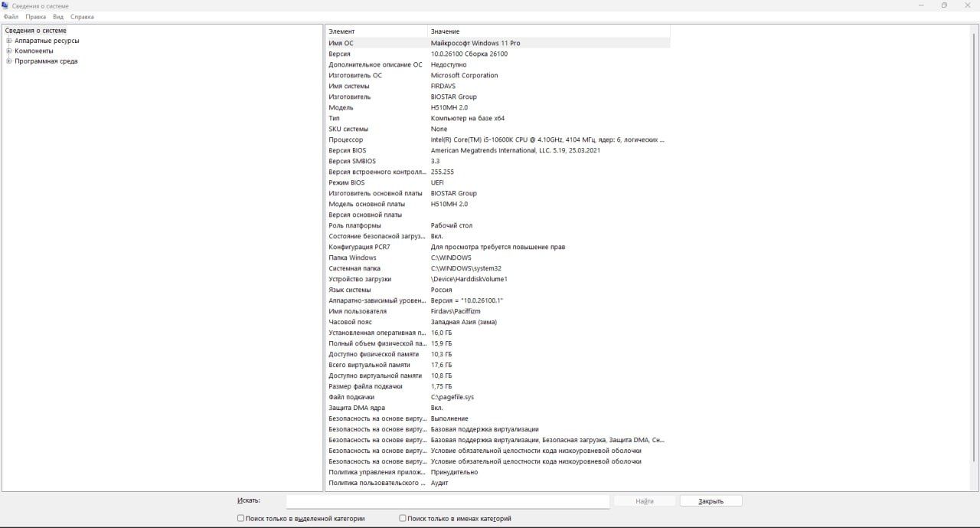980x528 pixels.
Task: Select the Аппаратные ресурсы category label
Action: point(47,41)
